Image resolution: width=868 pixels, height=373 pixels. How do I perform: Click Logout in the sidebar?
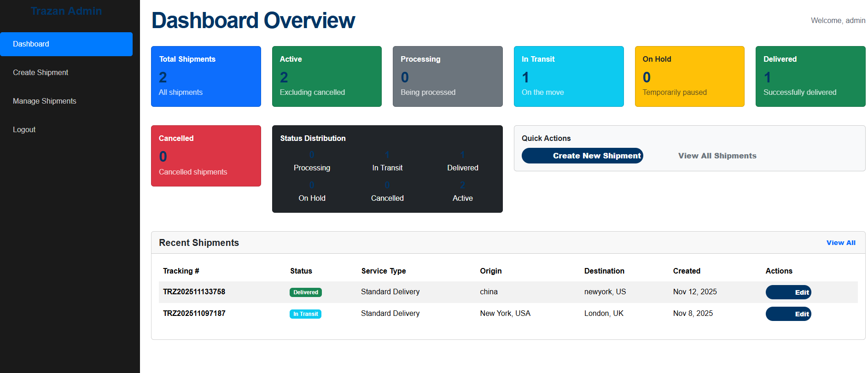[24, 130]
